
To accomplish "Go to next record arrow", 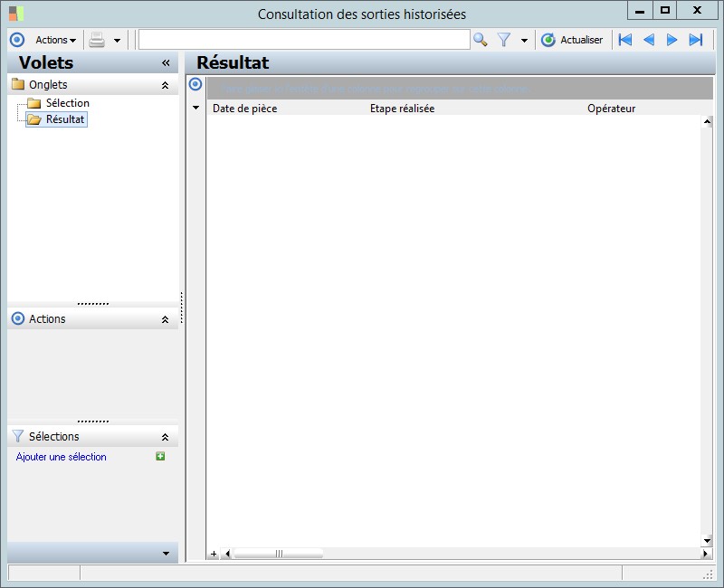I will (672, 40).
